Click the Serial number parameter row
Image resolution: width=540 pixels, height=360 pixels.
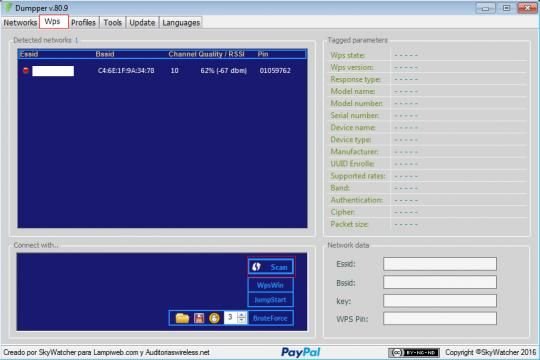point(428,115)
